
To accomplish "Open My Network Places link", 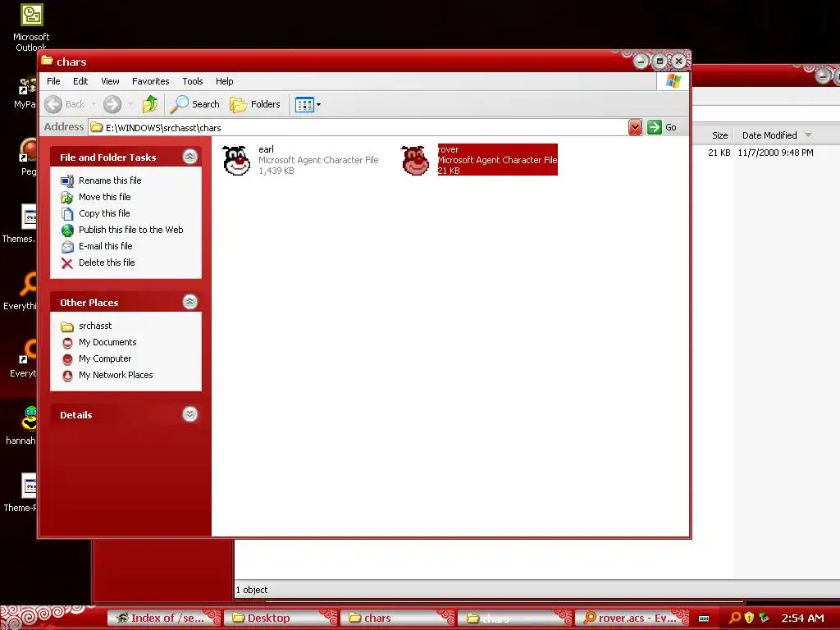I will click(116, 375).
